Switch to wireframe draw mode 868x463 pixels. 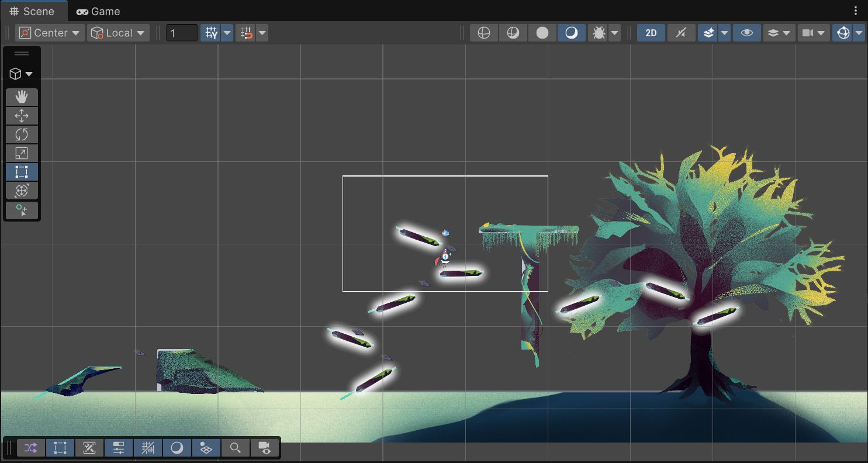point(484,33)
